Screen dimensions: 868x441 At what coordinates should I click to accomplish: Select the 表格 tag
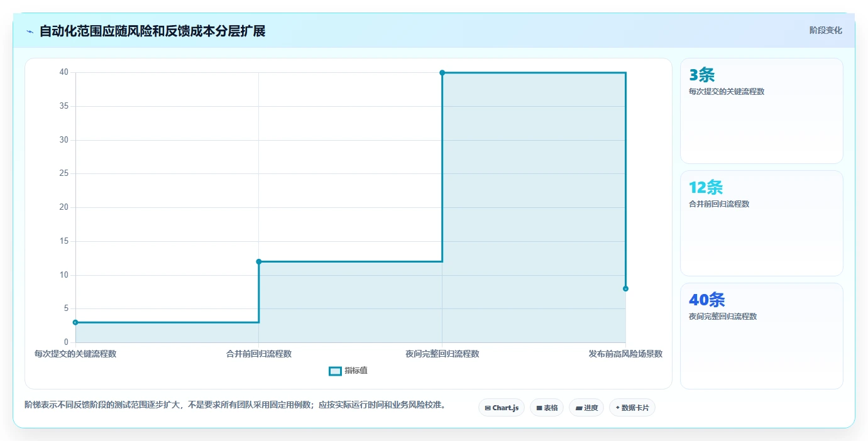[547, 408]
